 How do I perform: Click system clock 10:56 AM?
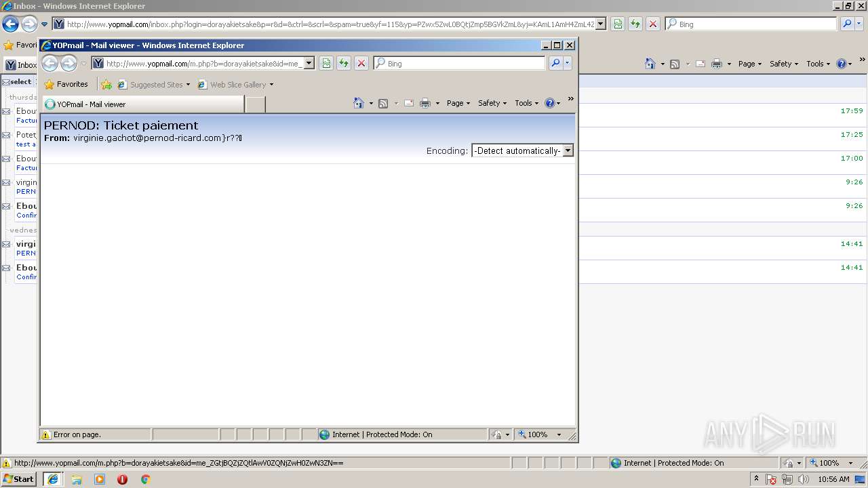833,479
